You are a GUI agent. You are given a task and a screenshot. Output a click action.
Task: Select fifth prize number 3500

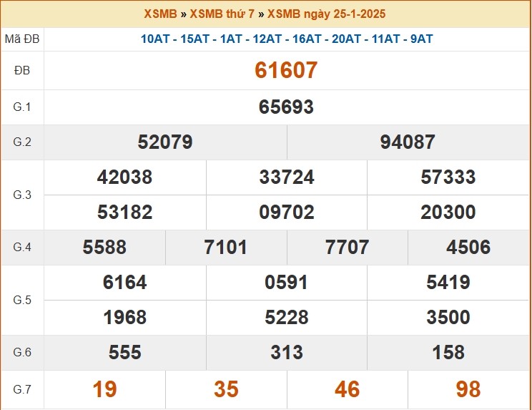(448, 318)
